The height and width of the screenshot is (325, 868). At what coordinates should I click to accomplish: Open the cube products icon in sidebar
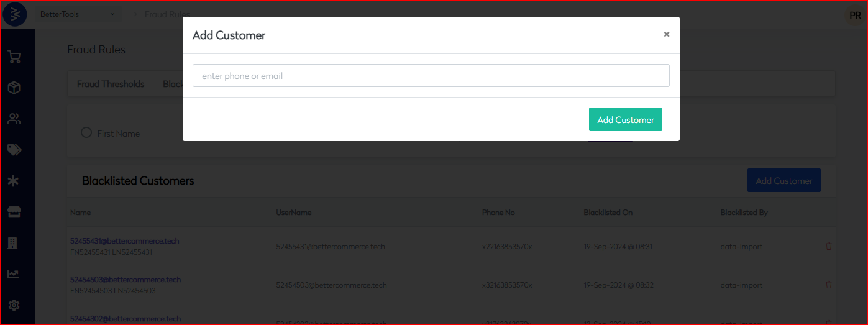[x=14, y=88]
